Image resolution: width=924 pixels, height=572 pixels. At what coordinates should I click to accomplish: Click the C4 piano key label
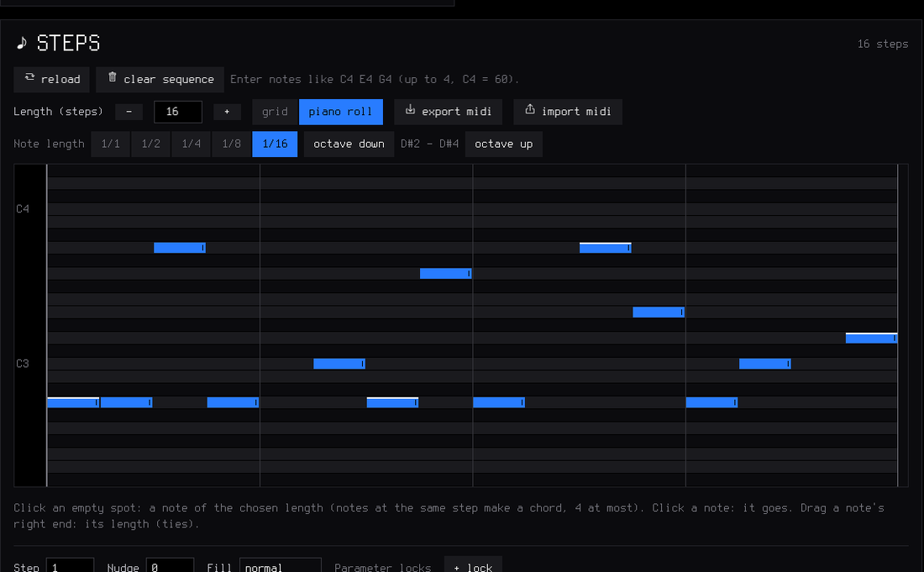[x=23, y=209]
